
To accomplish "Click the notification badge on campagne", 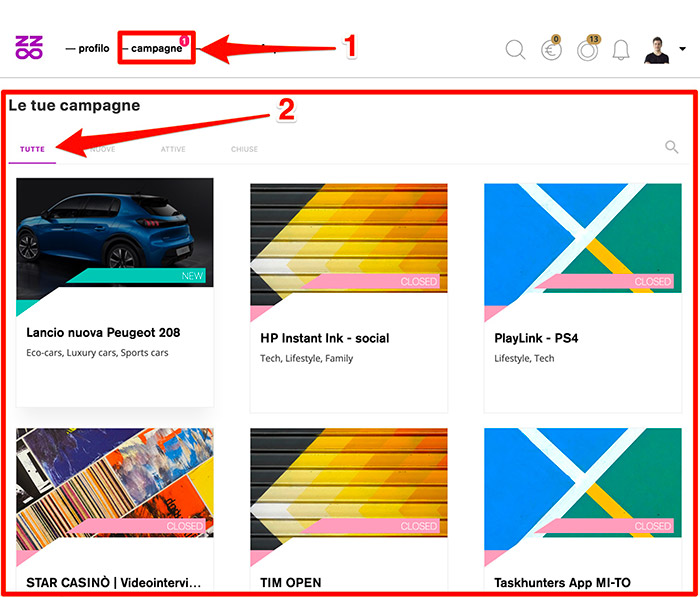I will [x=184, y=41].
